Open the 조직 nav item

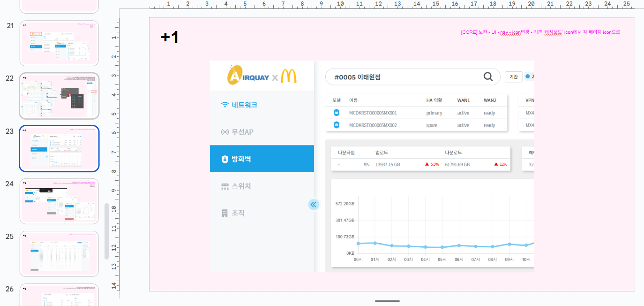pyautogui.click(x=262, y=213)
